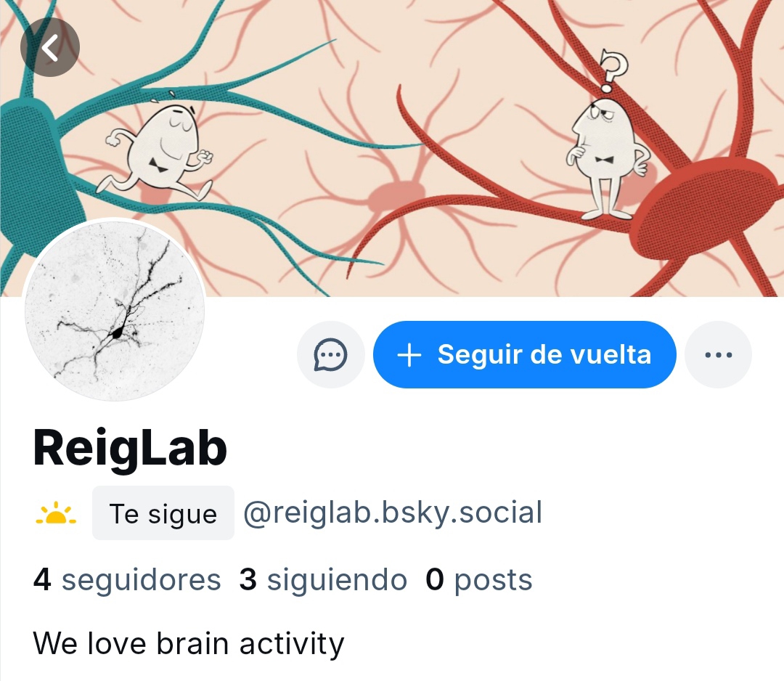The image size is (784, 681).
Task: Click the 0 posts counter
Action: coord(479,579)
